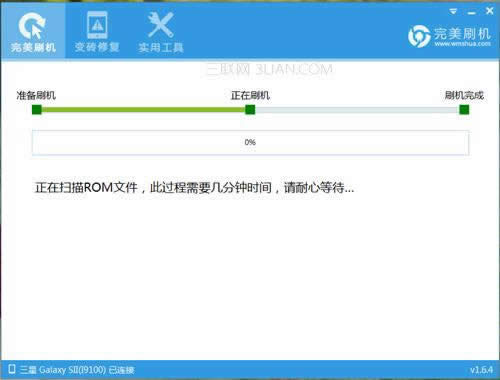Close the 完美刷机 window
Viewport: 500px width, 380px height.
pos(489,11)
